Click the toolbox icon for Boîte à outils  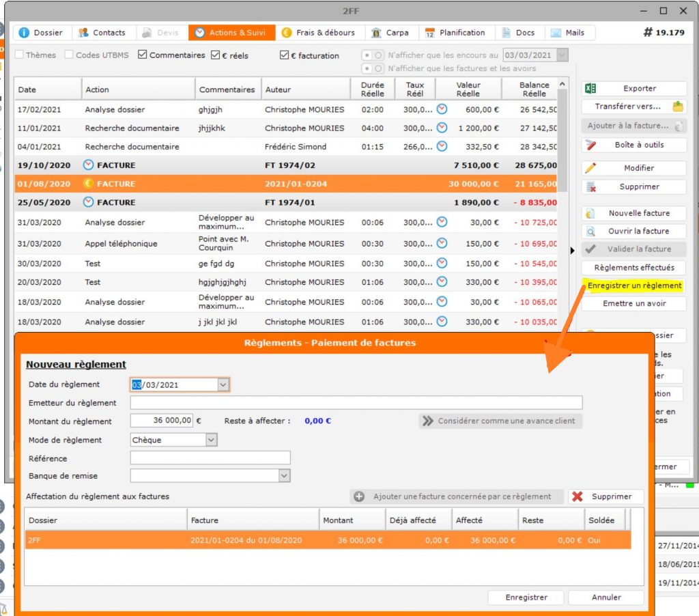pyautogui.click(x=591, y=145)
